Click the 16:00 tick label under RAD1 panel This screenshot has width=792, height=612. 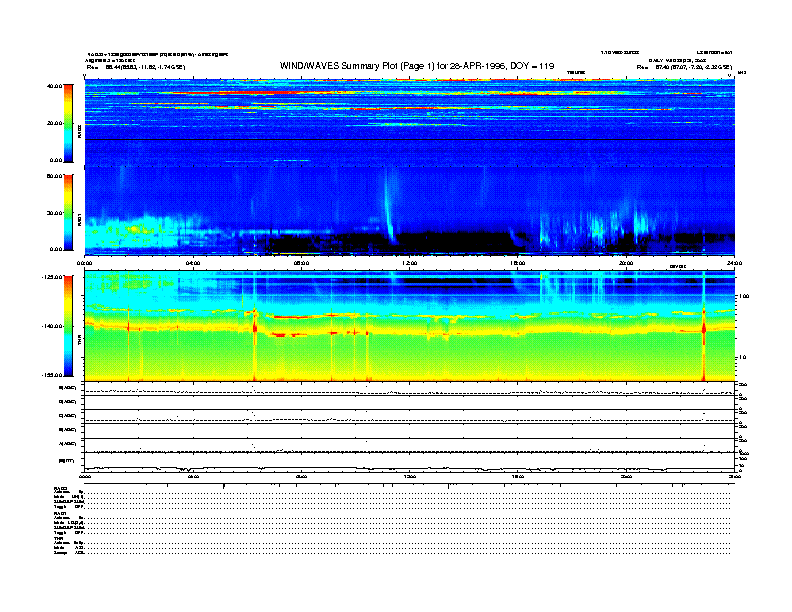point(518,263)
